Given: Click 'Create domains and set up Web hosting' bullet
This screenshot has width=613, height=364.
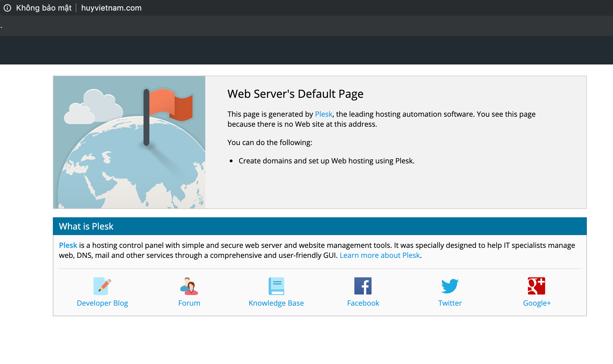Looking at the screenshot, I should 327,161.
